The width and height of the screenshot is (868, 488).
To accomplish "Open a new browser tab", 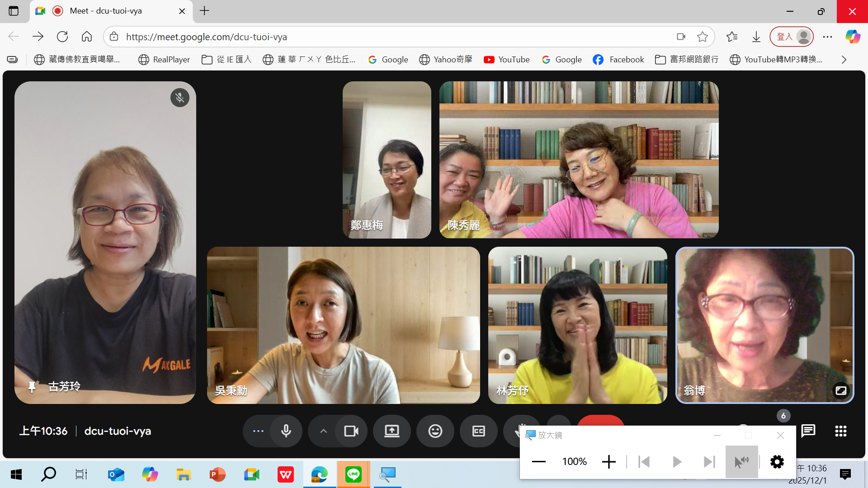I will tap(204, 11).
